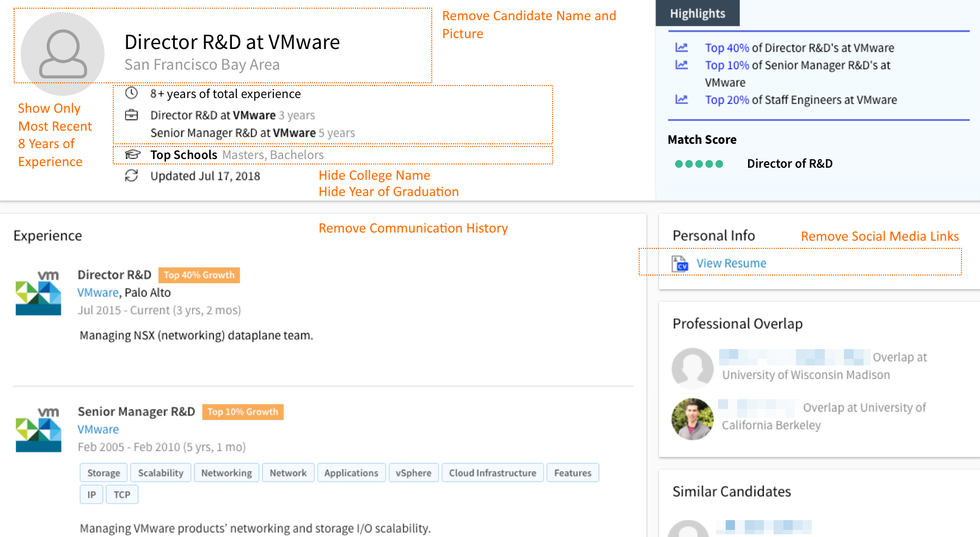Click the chart icon beside Top 40% highlight

coord(682,47)
